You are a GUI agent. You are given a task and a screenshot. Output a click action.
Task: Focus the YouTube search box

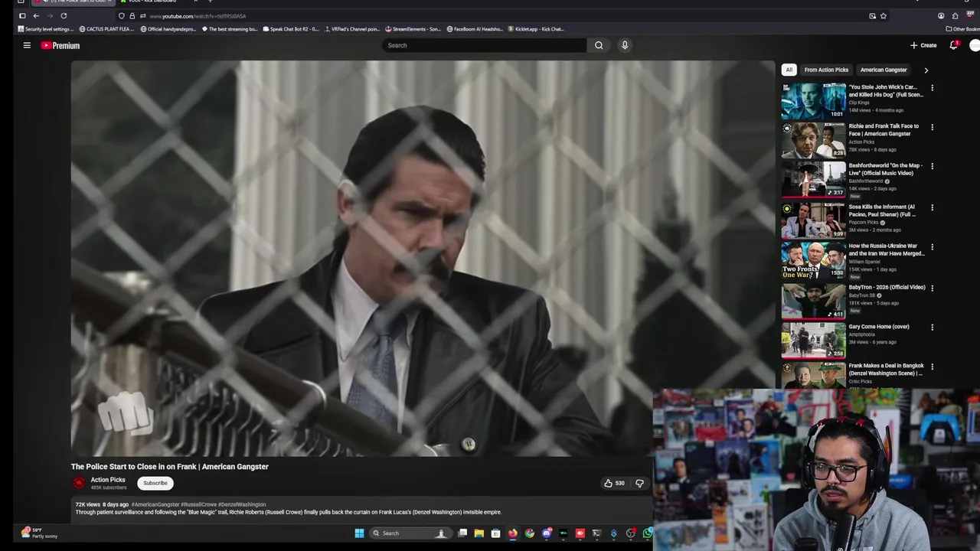485,45
